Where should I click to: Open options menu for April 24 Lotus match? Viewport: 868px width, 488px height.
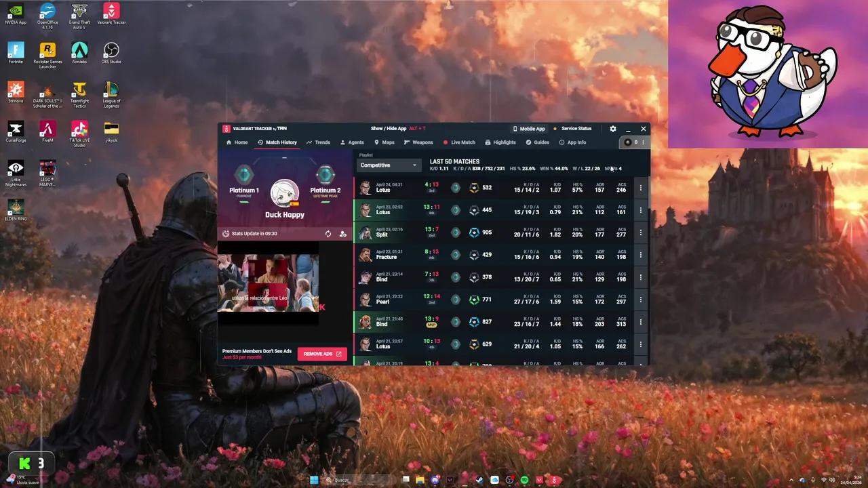tap(640, 188)
